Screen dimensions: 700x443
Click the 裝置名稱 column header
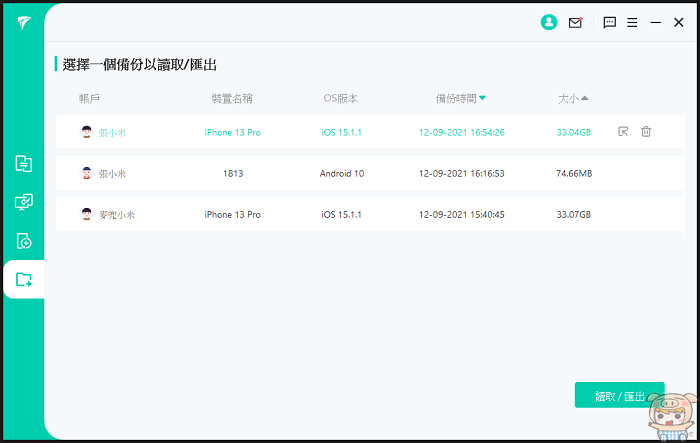231,98
